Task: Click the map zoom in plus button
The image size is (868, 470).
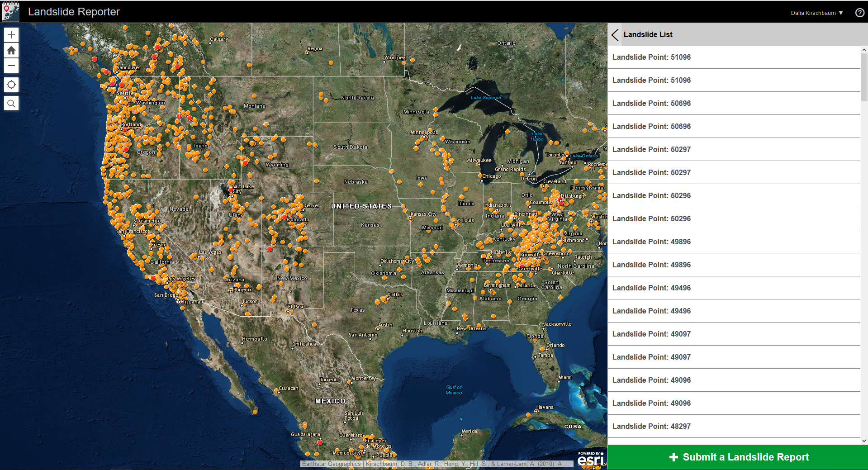Action: click(11, 35)
